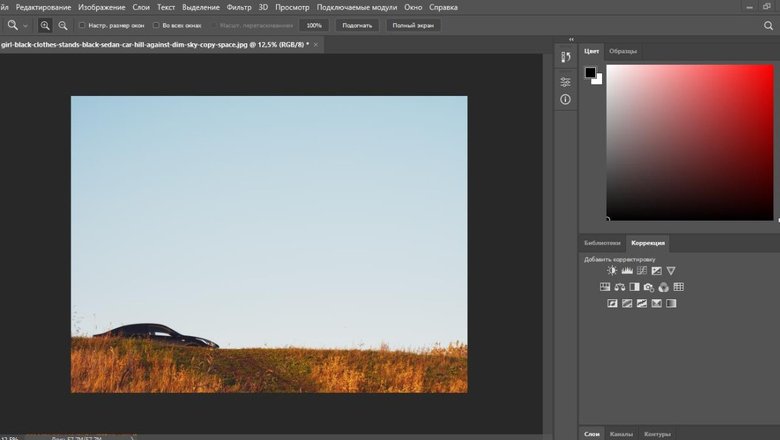Add a Vibrance adjustment (triangle icon)
This screenshot has height=440, width=780.
click(x=671, y=270)
